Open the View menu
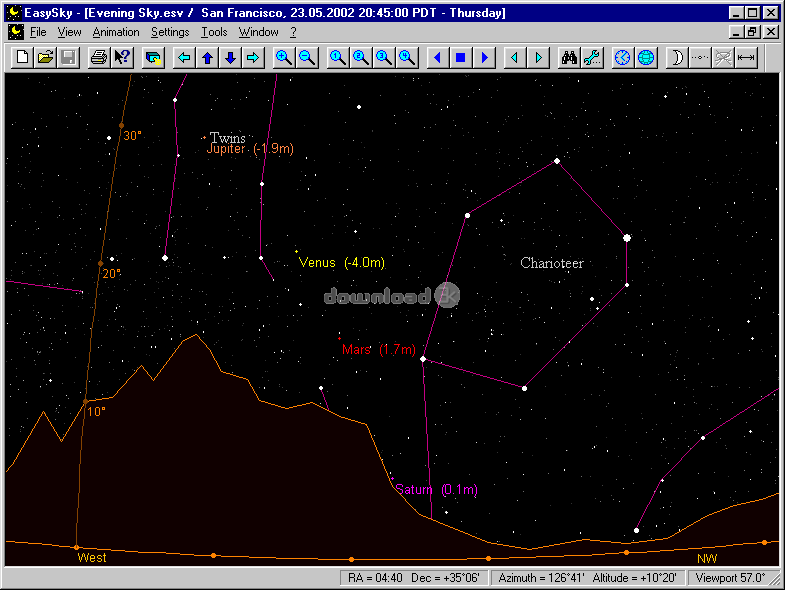Image resolution: width=785 pixels, height=590 pixels. [x=69, y=32]
